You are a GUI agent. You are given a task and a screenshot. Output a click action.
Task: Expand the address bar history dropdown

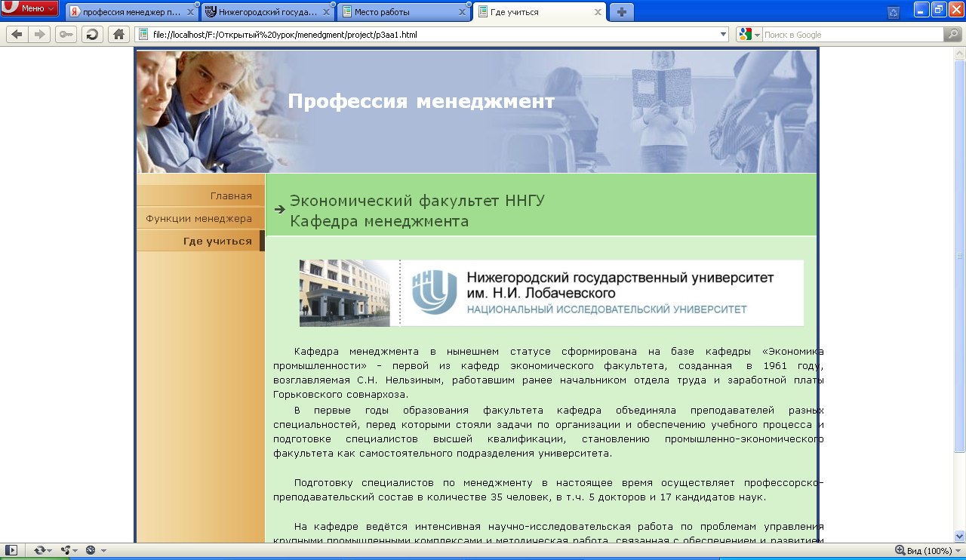[x=724, y=35]
